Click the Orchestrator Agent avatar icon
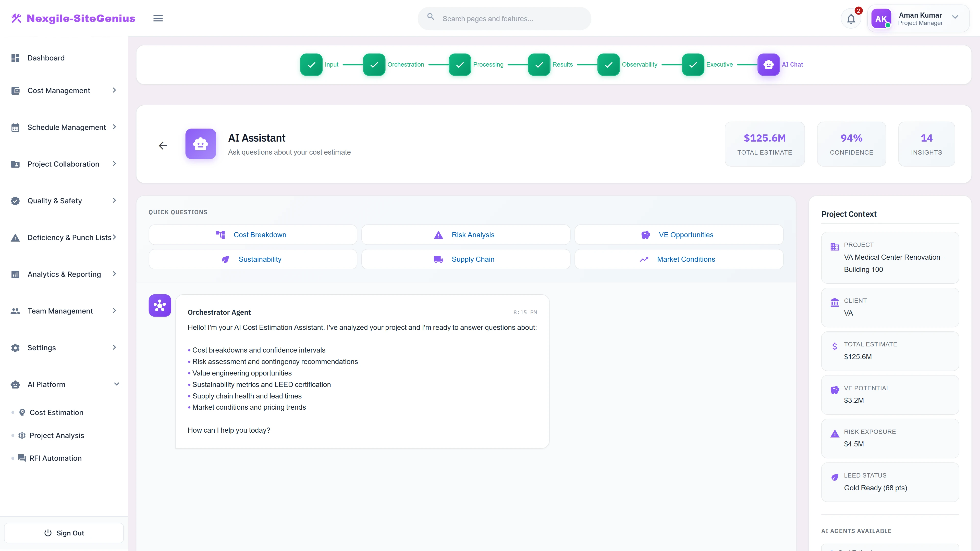The width and height of the screenshot is (980, 551). coord(160,305)
